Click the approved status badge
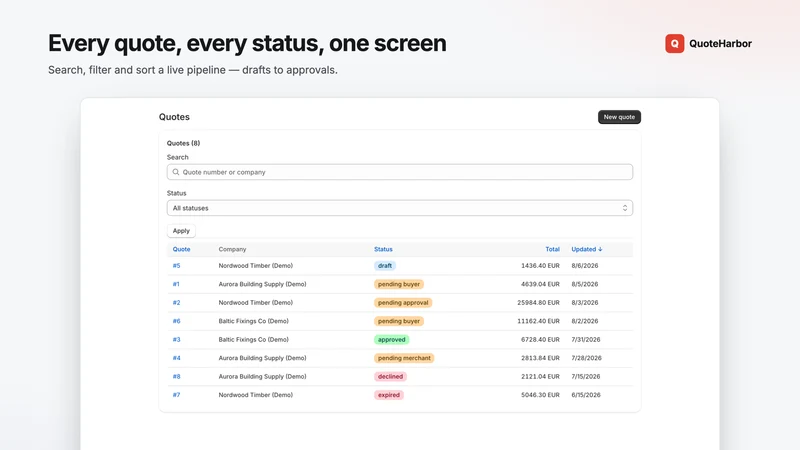 click(x=391, y=339)
